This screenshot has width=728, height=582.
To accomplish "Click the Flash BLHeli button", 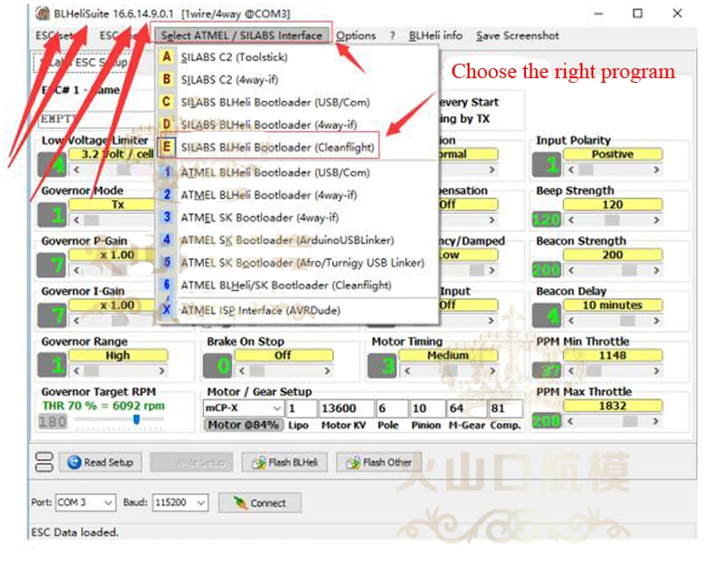I will 284,462.
